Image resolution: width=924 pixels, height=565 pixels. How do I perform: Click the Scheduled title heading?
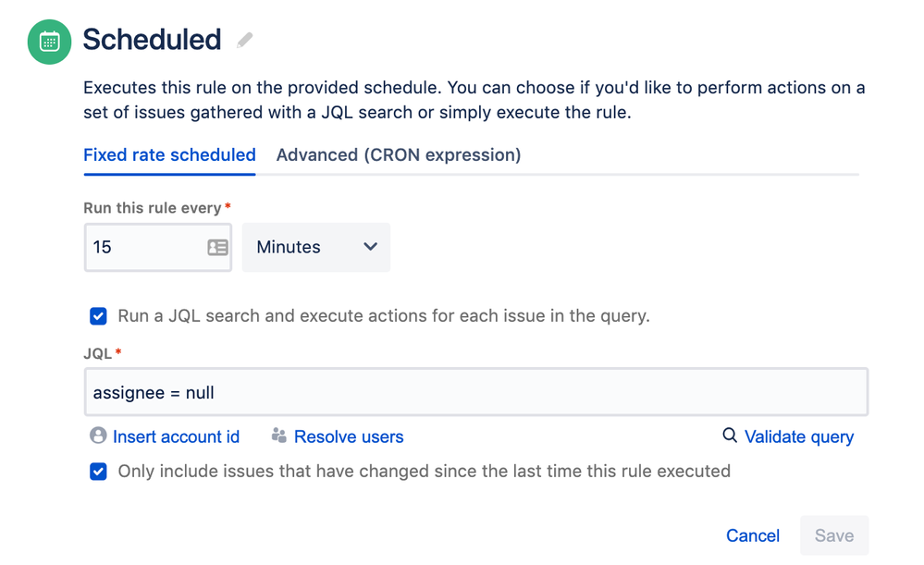coord(152,40)
